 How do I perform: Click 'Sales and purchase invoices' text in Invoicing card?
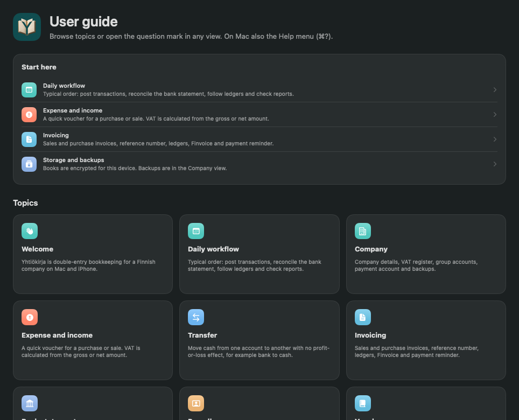[417, 352]
